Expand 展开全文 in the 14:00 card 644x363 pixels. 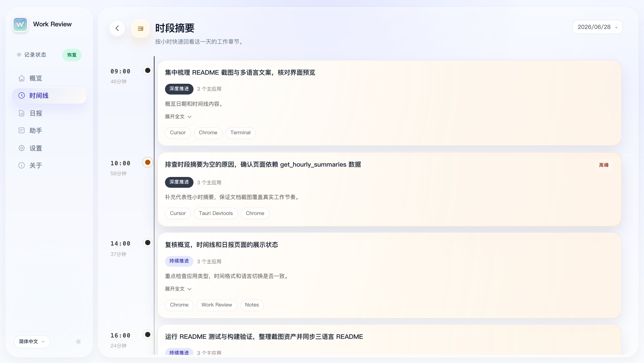coord(178,289)
